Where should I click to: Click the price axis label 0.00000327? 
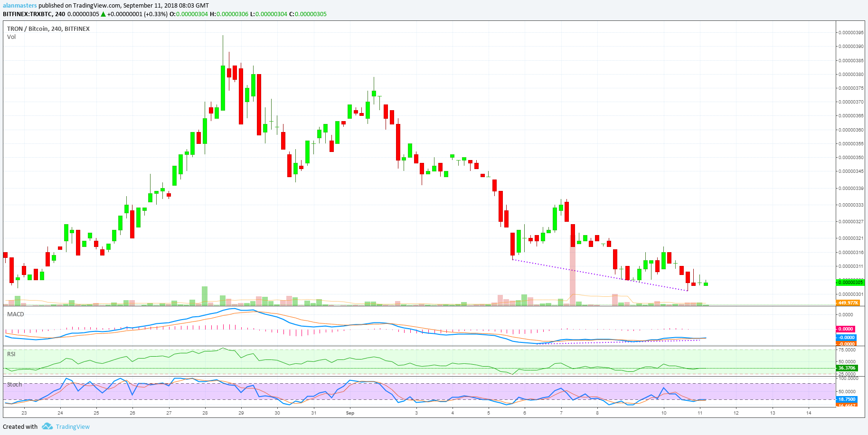[851, 222]
